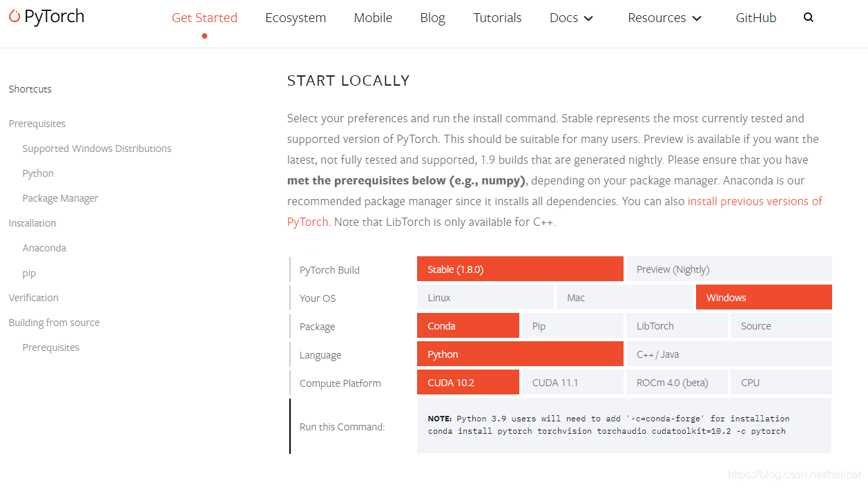Jump to the Verification section
Image resolution: width=868 pixels, height=487 pixels.
34,298
